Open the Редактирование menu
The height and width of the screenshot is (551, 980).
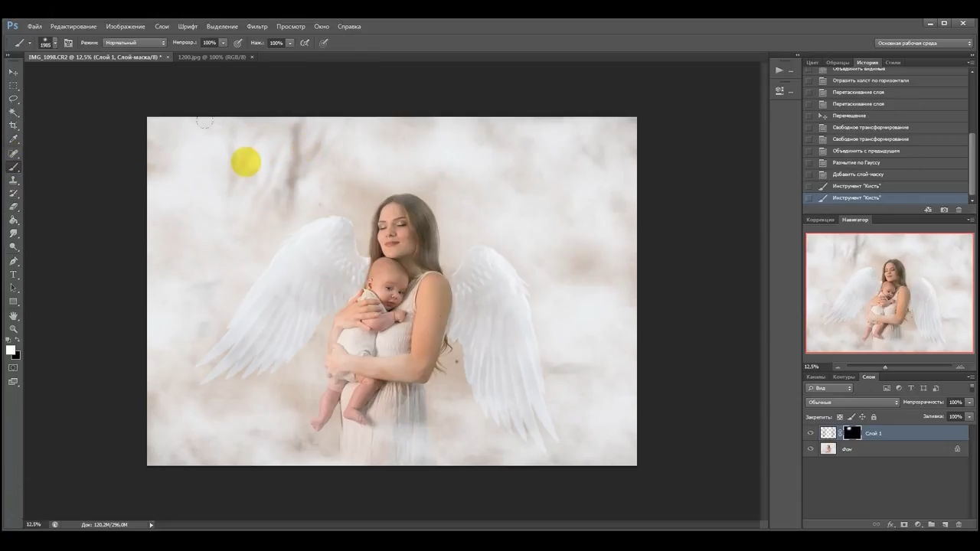pos(73,26)
